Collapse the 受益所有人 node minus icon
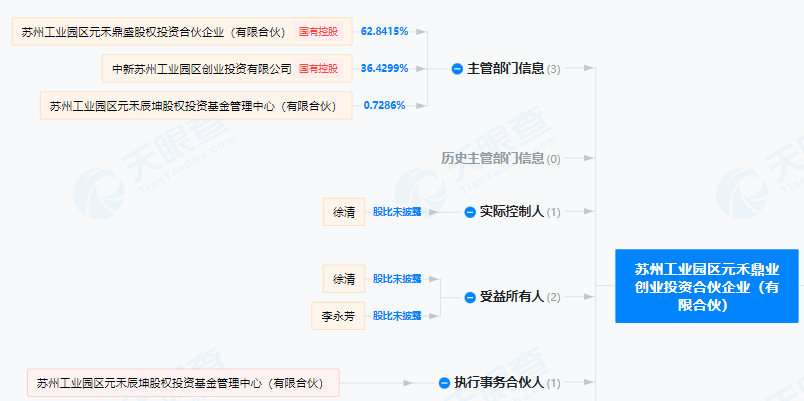The height and width of the screenshot is (401, 804). click(x=470, y=297)
